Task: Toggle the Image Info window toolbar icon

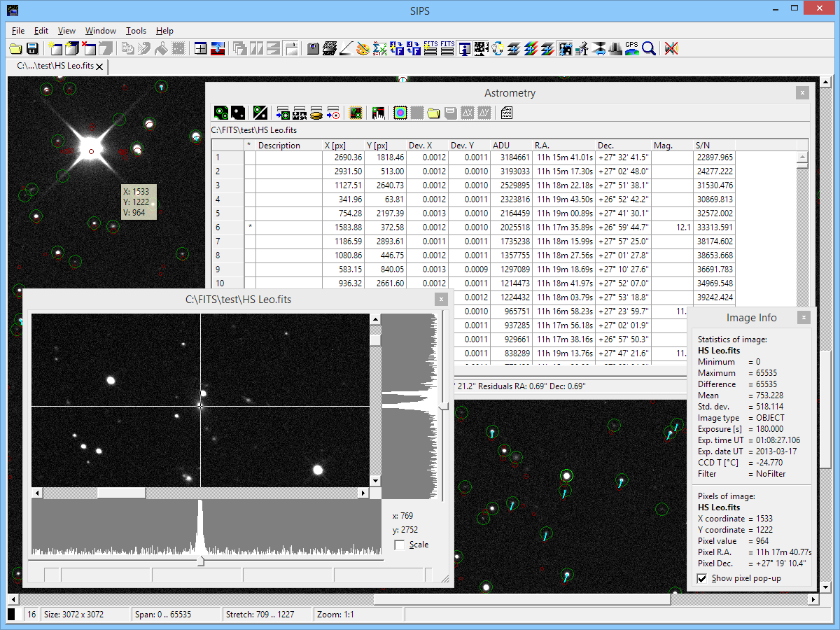Action: coord(464,48)
